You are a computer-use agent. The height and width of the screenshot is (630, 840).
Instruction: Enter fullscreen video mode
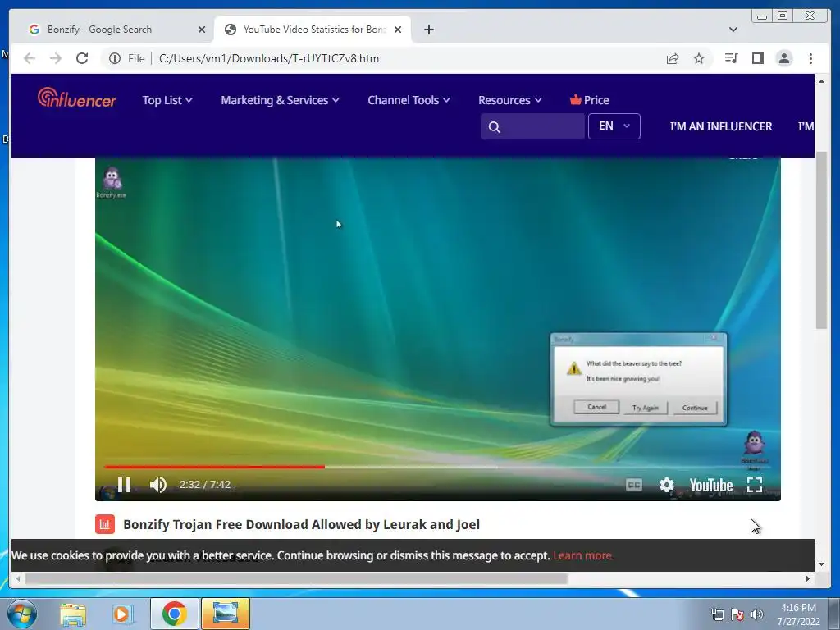[x=755, y=485]
